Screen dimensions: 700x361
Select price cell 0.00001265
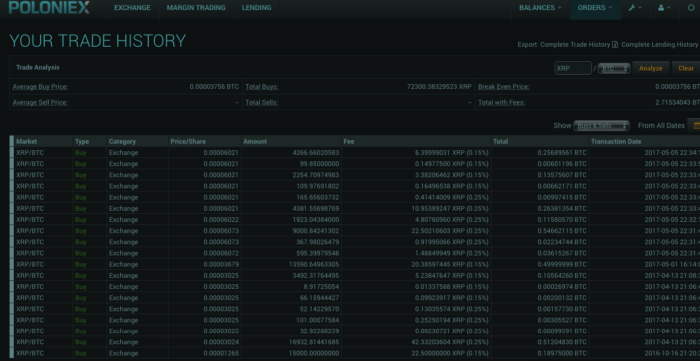(221, 353)
